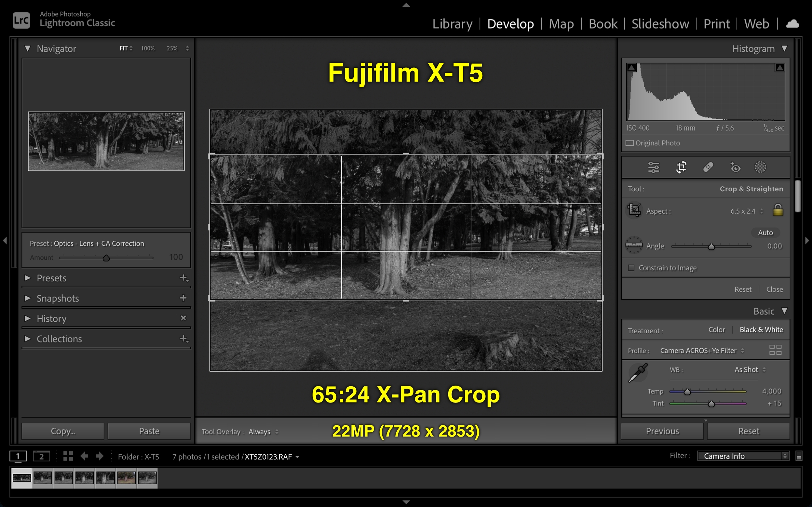Enable the Constrain to Image checkbox
This screenshot has height=507, width=812.
631,267
